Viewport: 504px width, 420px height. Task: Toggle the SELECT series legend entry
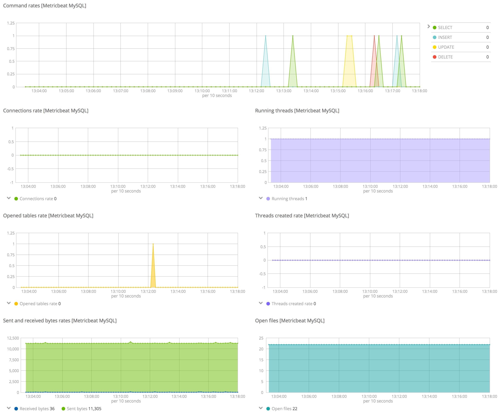pos(461,28)
